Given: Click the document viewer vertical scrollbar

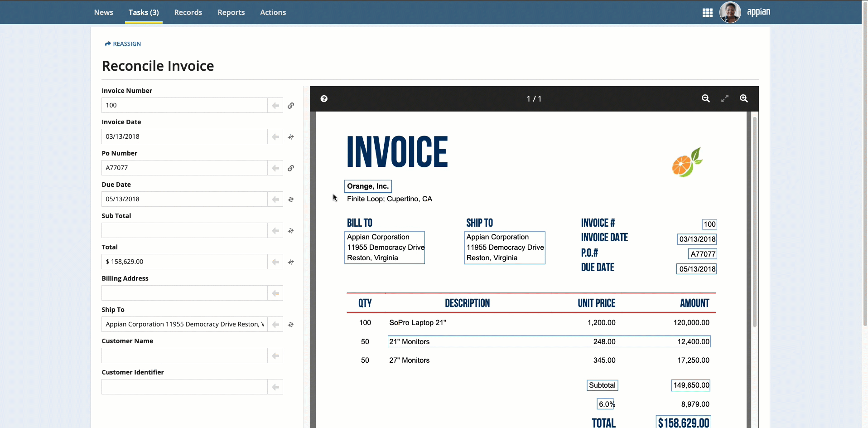Looking at the screenshot, I should (x=755, y=222).
